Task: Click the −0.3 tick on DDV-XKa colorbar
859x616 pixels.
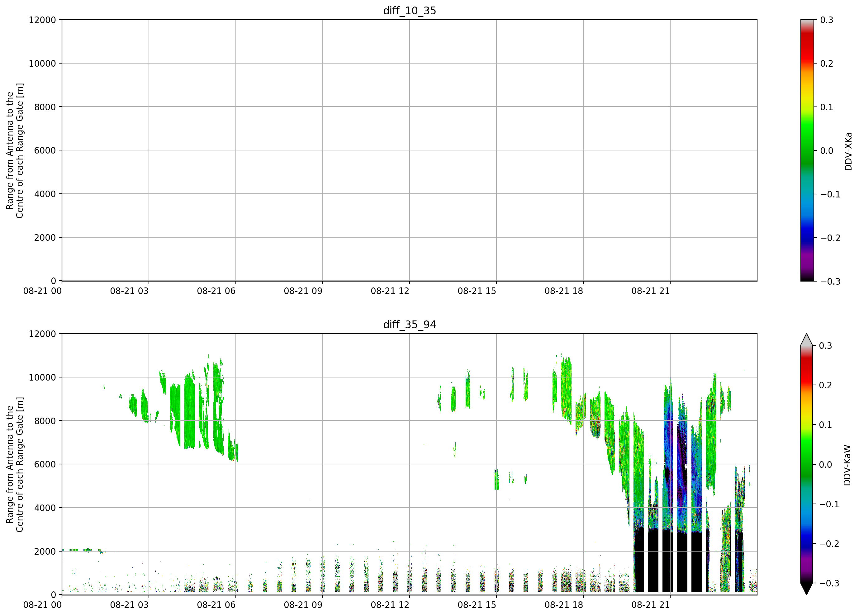Action: point(830,281)
